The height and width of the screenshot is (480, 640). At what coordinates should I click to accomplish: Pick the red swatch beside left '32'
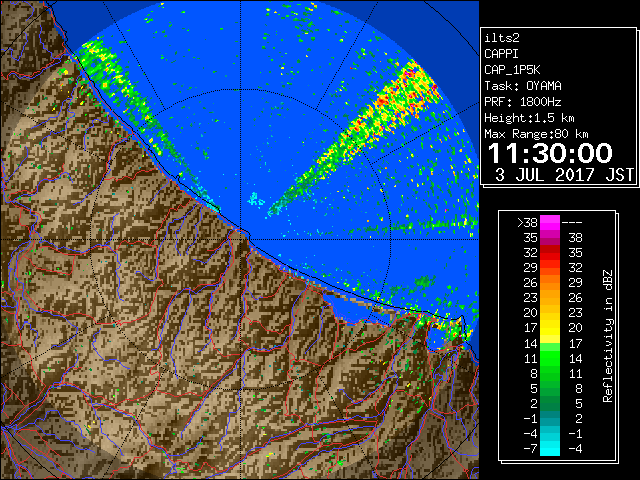(x=550, y=253)
